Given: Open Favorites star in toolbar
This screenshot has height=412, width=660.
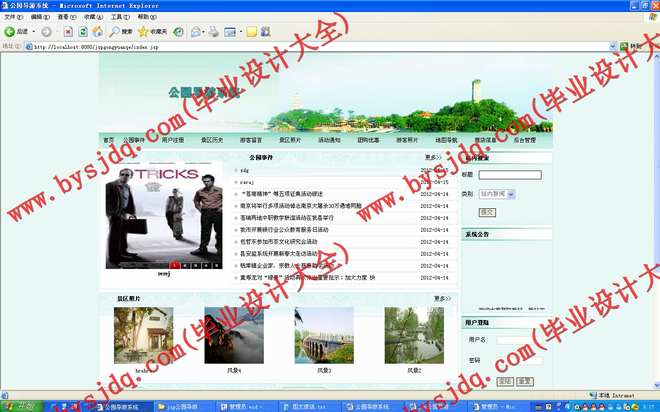Looking at the screenshot, I should click(150, 32).
